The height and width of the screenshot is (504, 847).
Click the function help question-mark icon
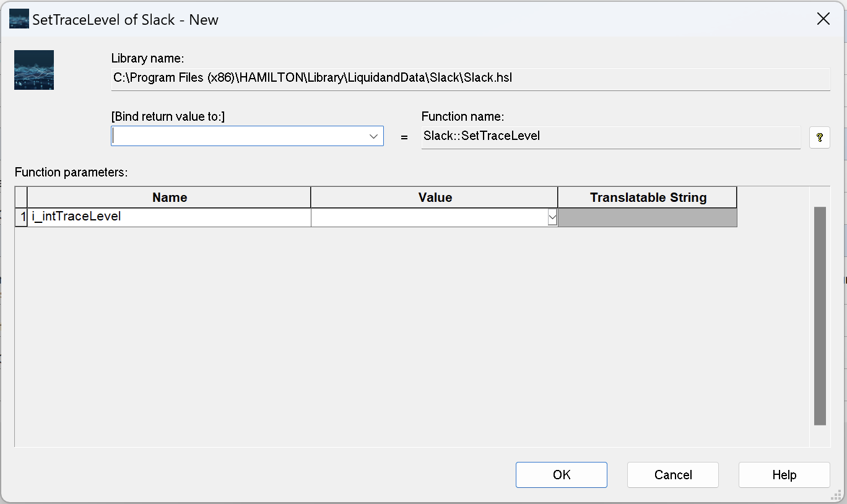[819, 137]
